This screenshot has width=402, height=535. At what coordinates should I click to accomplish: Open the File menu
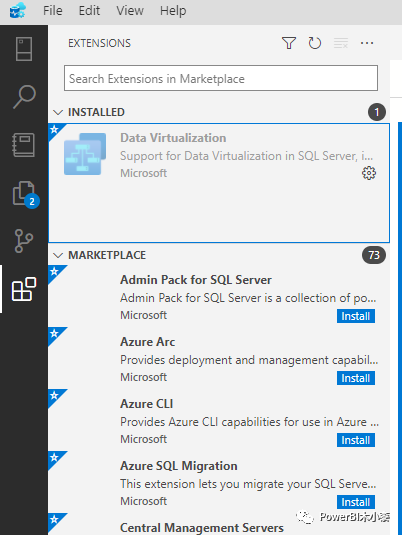point(53,11)
